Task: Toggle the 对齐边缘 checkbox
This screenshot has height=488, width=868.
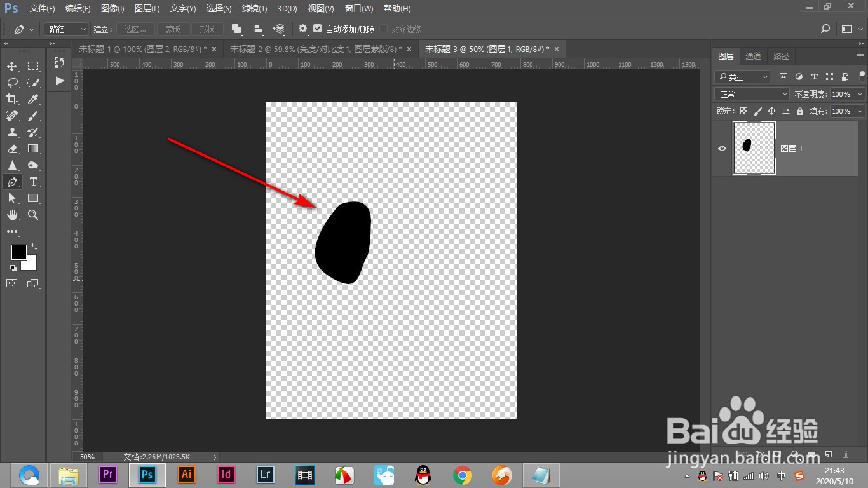Action: click(384, 29)
